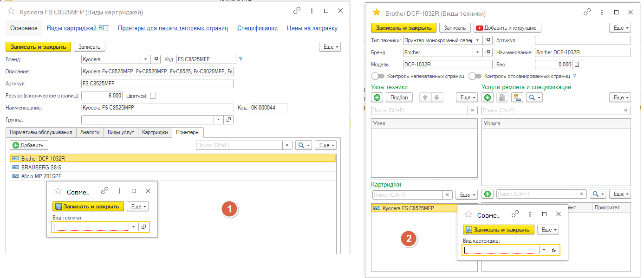This screenshot has height=278, width=644.
Task: Open Принтеры для печати тестовых страниц tab
Action: point(173,28)
